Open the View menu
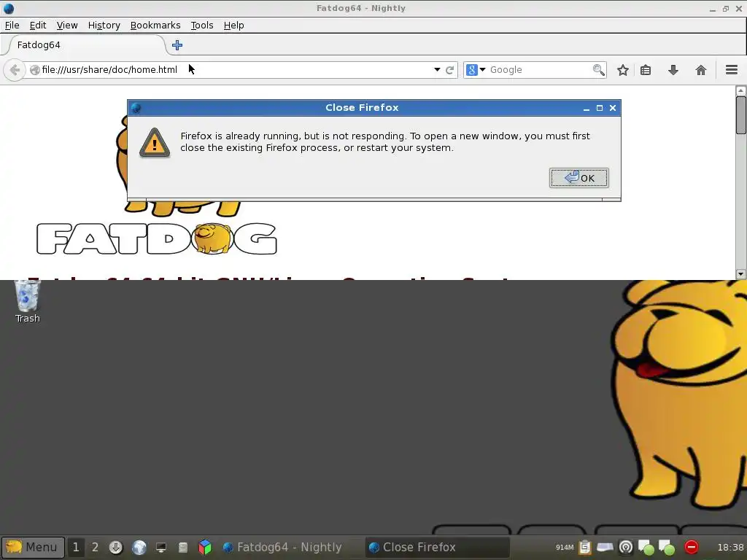The image size is (747, 560). tap(66, 26)
